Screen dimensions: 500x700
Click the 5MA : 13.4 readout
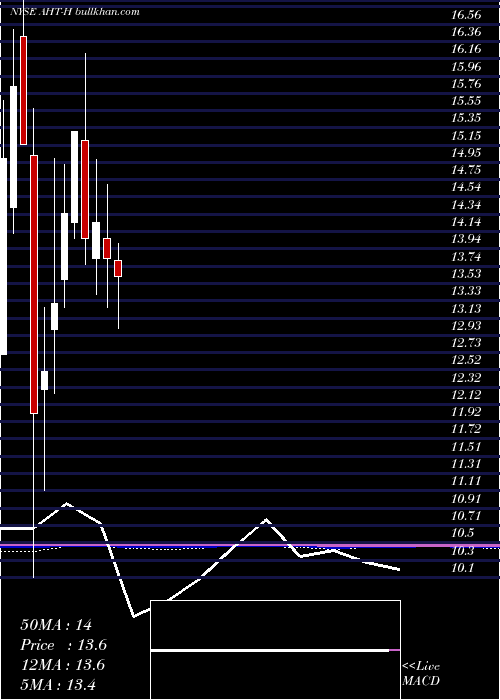pyautogui.click(x=58, y=685)
